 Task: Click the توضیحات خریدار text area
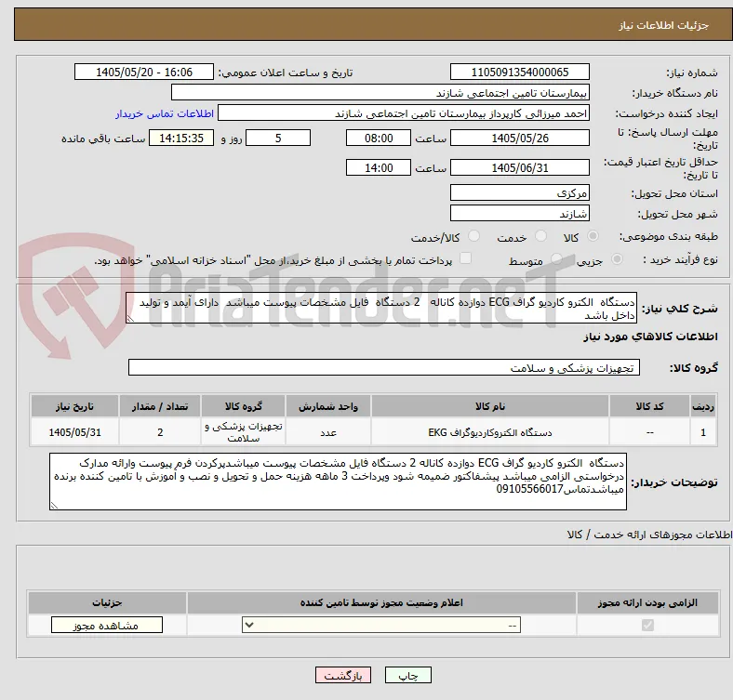click(338, 482)
